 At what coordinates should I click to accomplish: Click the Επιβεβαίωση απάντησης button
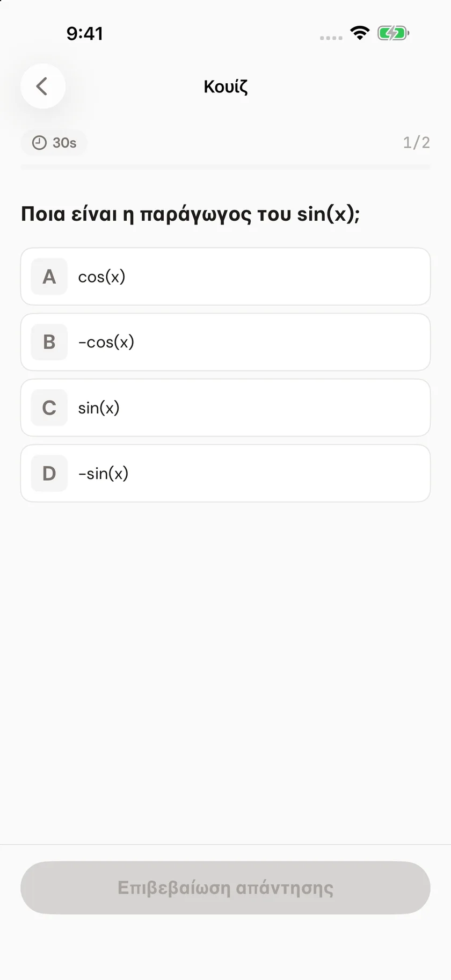pyautogui.click(x=225, y=888)
